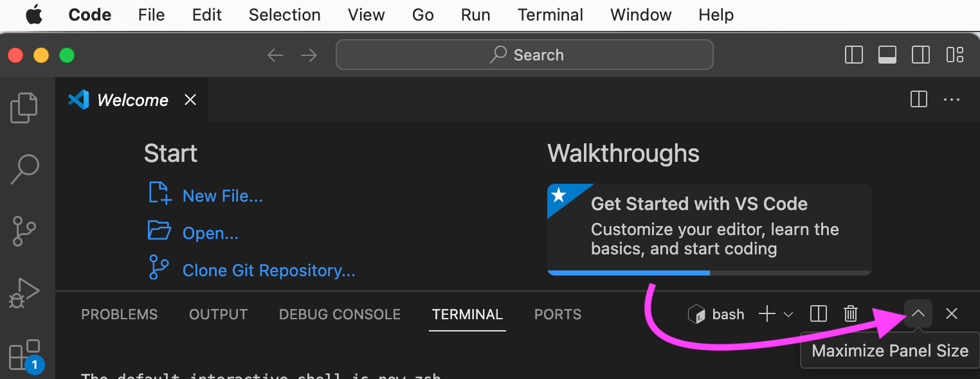Image resolution: width=980 pixels, height=379 pixels.
Task: Split the terminal pane
Action: pyautogui.click(x=818, y=314)
